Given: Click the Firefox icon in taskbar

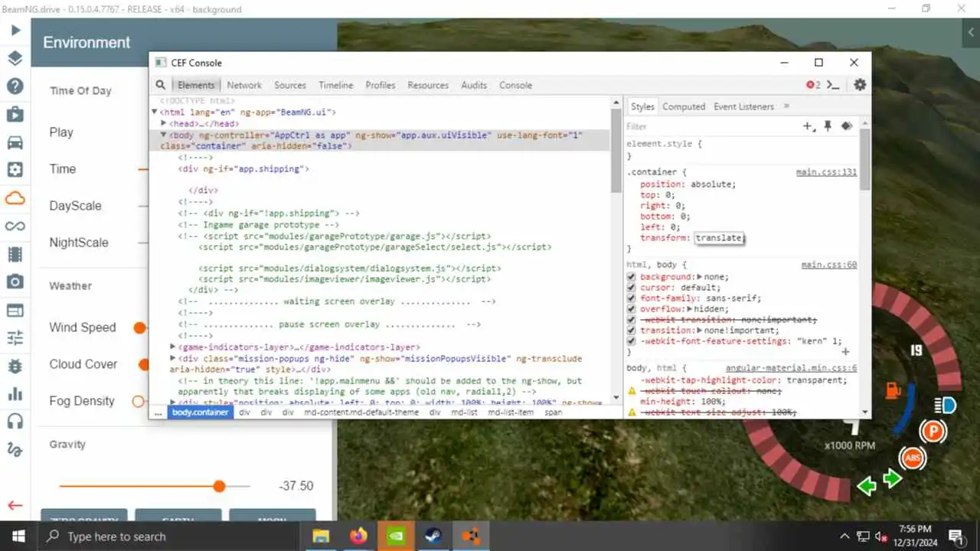Looking at the screenshot, I should (358, 536).
